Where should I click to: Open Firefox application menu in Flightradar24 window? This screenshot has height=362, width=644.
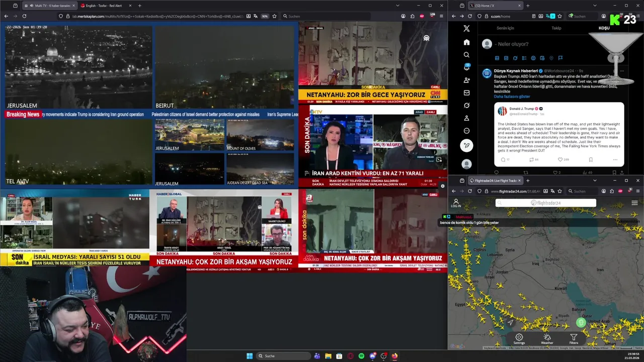638,191
